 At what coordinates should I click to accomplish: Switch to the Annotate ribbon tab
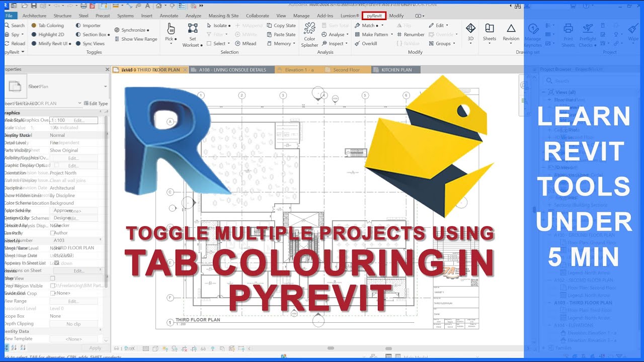pos(169,16)
